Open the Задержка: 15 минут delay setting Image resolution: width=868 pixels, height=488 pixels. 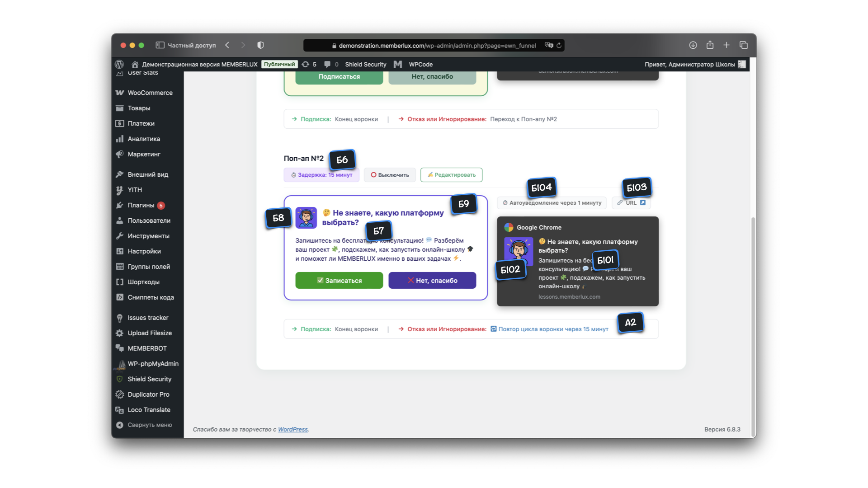coord(321,175)
